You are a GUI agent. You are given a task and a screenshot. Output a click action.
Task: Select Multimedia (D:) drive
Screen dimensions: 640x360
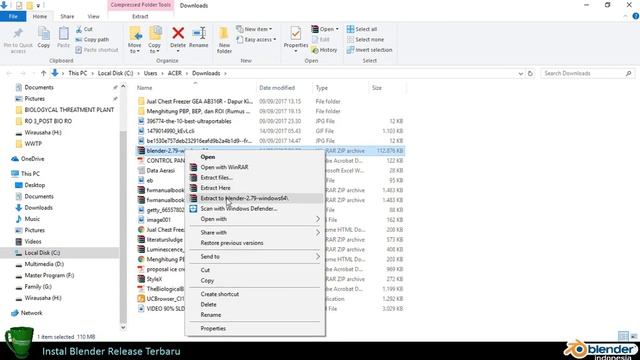click(40, 264)
